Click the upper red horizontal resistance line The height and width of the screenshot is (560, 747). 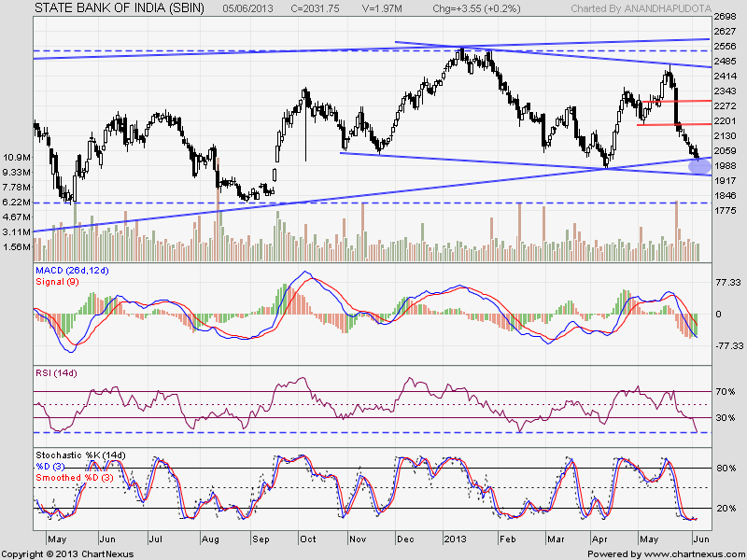tap(677, 102)
